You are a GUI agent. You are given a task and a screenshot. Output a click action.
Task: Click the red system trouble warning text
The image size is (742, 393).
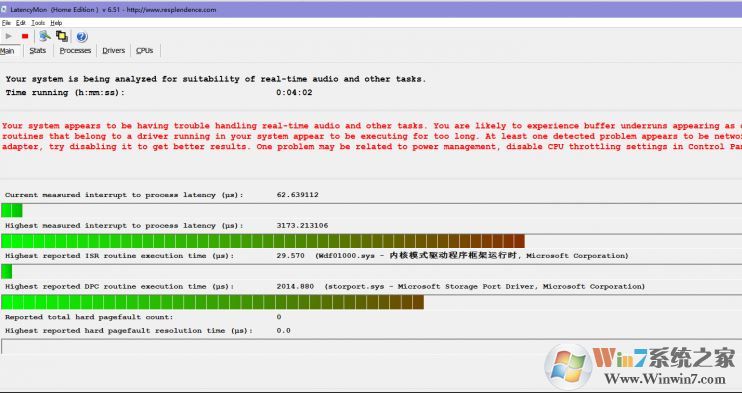click(x=372, y=136)
